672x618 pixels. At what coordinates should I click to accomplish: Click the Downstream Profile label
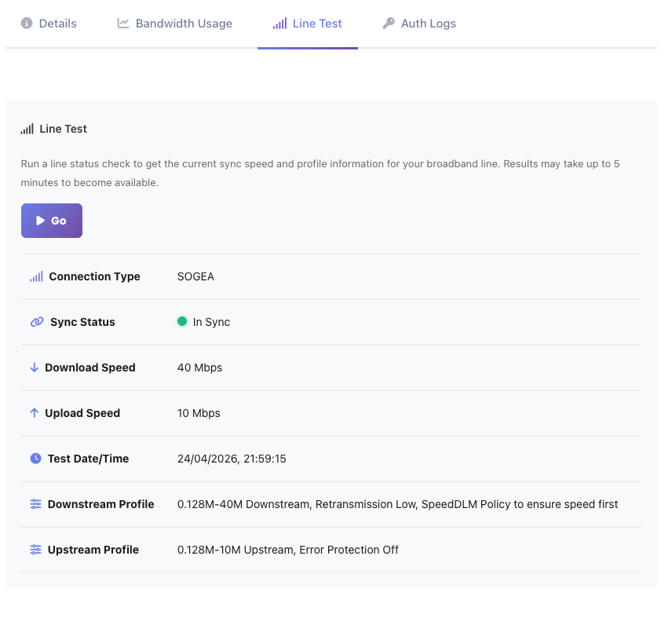[x=100, y=504]
